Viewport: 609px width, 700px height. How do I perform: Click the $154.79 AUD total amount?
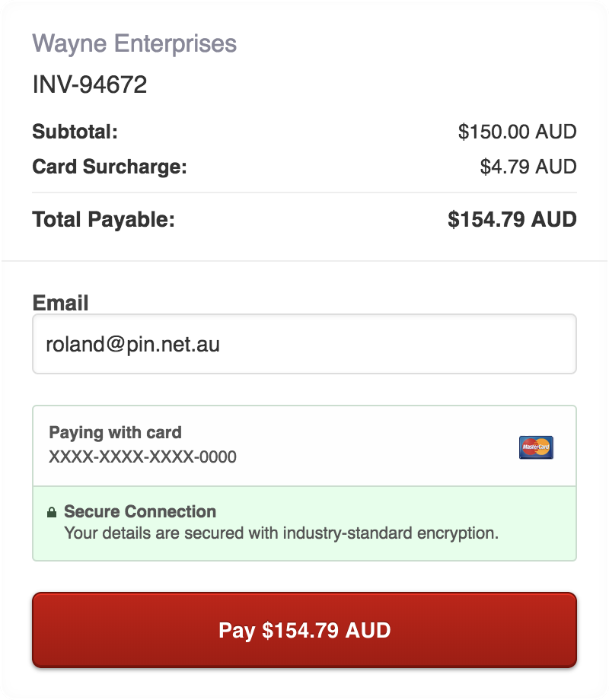[512, 219]
